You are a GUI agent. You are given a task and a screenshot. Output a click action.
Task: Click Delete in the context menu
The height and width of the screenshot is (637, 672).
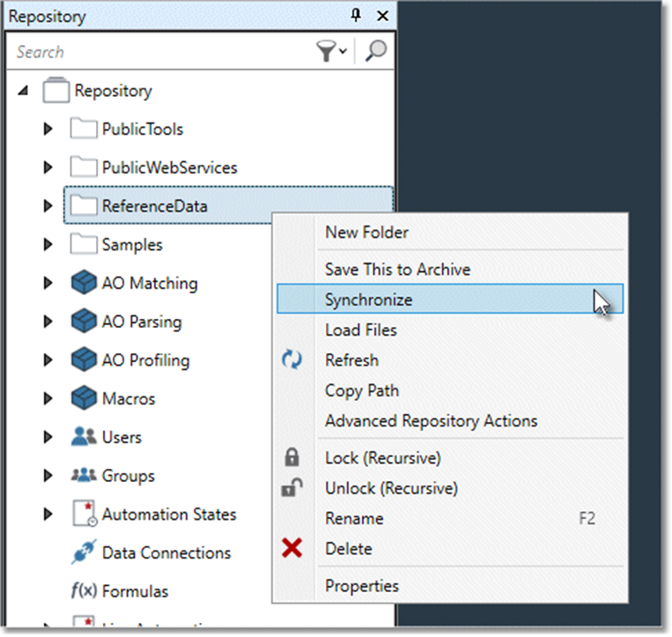(349, 549)
